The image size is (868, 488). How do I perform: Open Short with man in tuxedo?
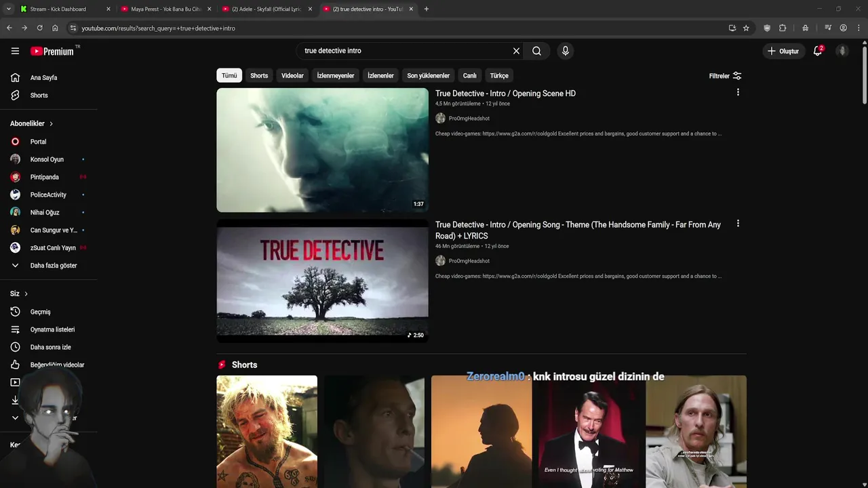(589, 432)
